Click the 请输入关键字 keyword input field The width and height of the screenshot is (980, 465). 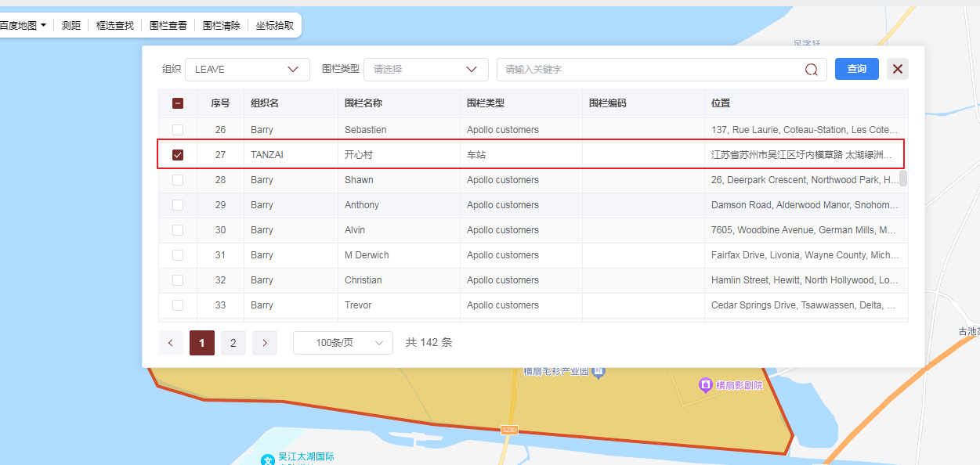coord(650,70)
